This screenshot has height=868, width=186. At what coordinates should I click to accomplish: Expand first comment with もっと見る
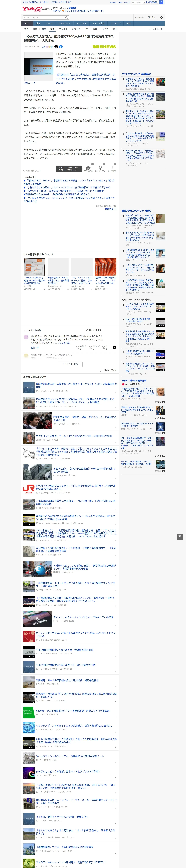click(64, 343)
